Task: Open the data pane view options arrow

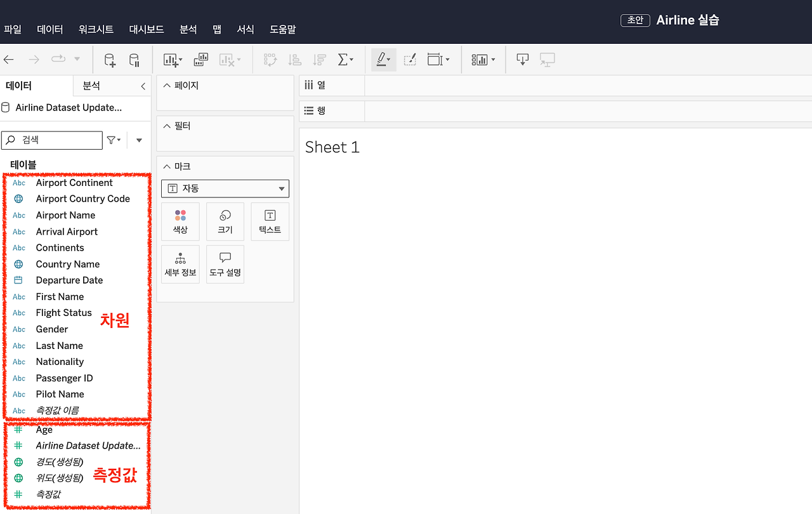Action: pyautogui.click(x=139, y=140)
